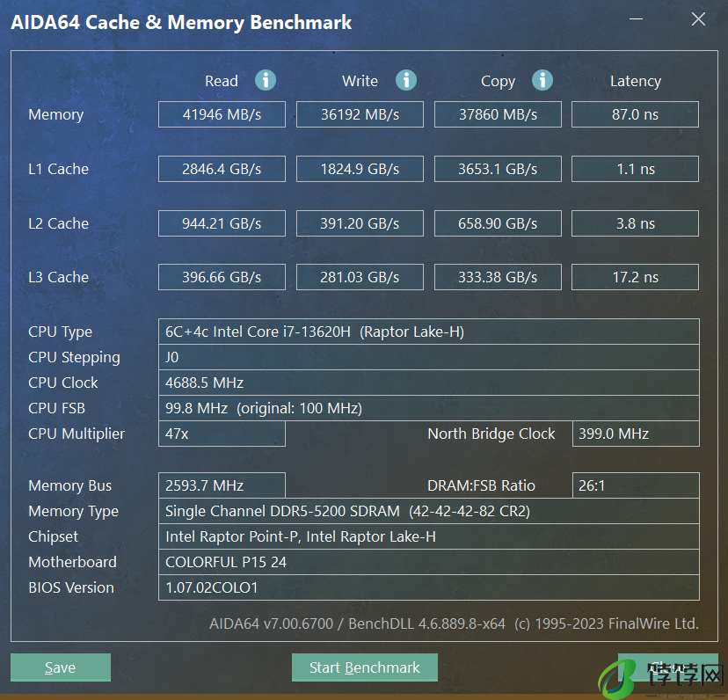Select L1 Cache copy value 3653.1 GB/s
The image size is (728, 700).
(x=498, y=169)
